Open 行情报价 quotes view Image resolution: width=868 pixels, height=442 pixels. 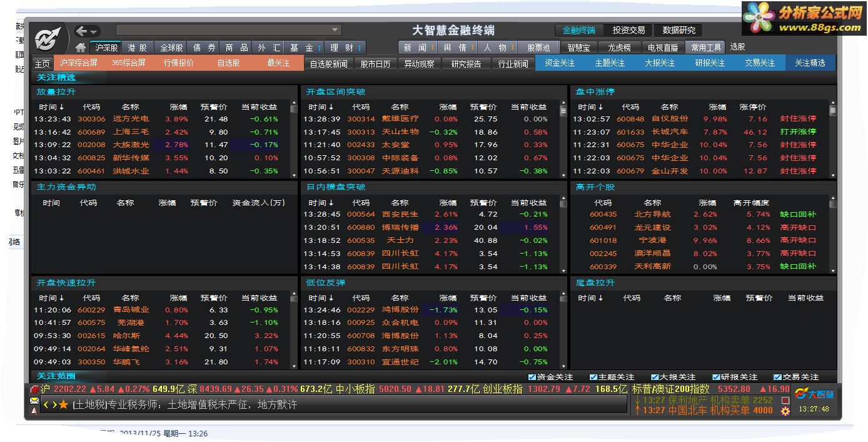(x=179, y=63)
